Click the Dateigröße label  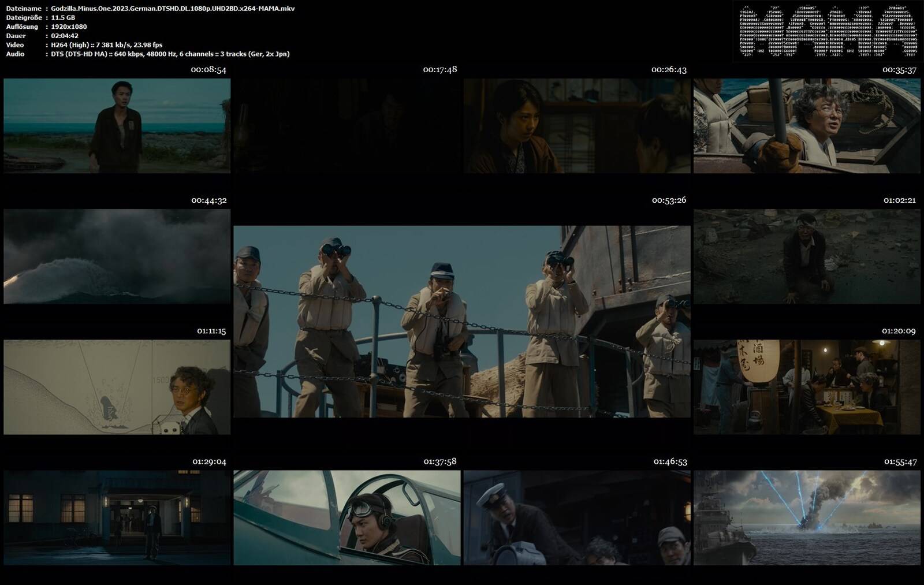[x=24, y=18]
